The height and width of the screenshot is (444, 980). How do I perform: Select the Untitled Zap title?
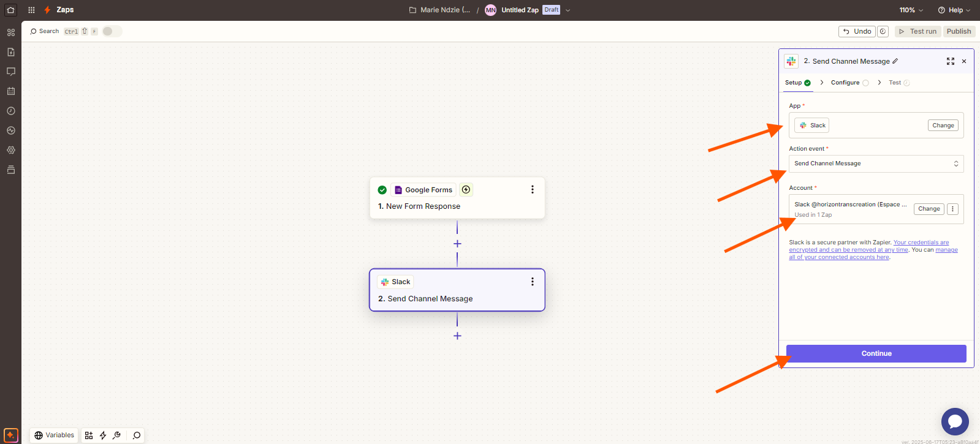click(520, 10)
